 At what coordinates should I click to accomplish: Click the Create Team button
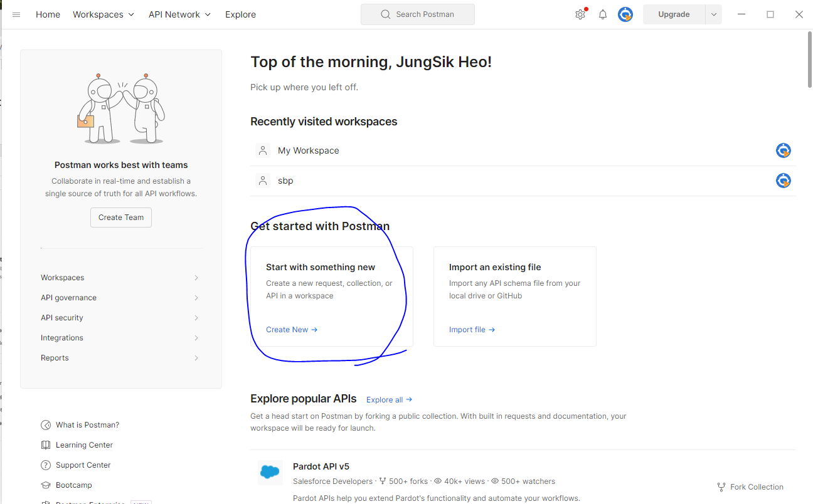click(x=121, y=218)
